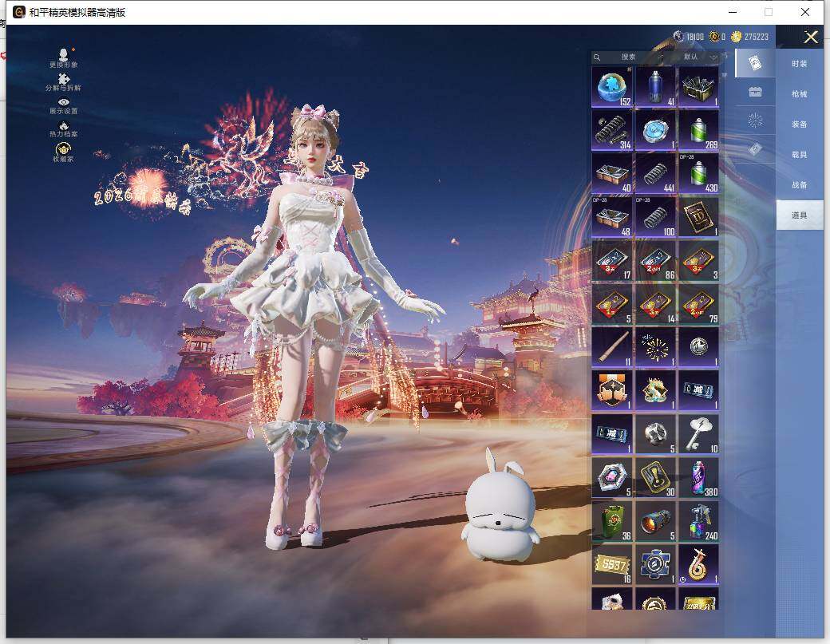The width and height of the screenshot is (830, 644).
Task: Select the blue x2 card with 17
Action: pyautogui.click(x=612, y=260)
